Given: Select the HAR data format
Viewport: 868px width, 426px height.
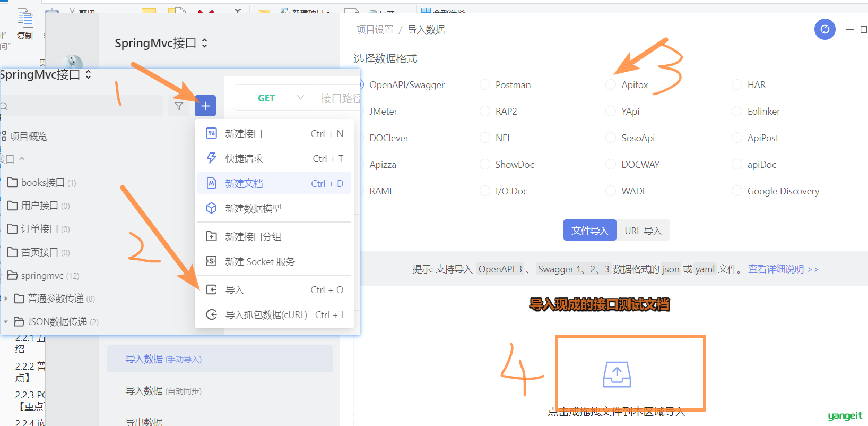Looking at the screenshot, I should [x=749, y=85].
